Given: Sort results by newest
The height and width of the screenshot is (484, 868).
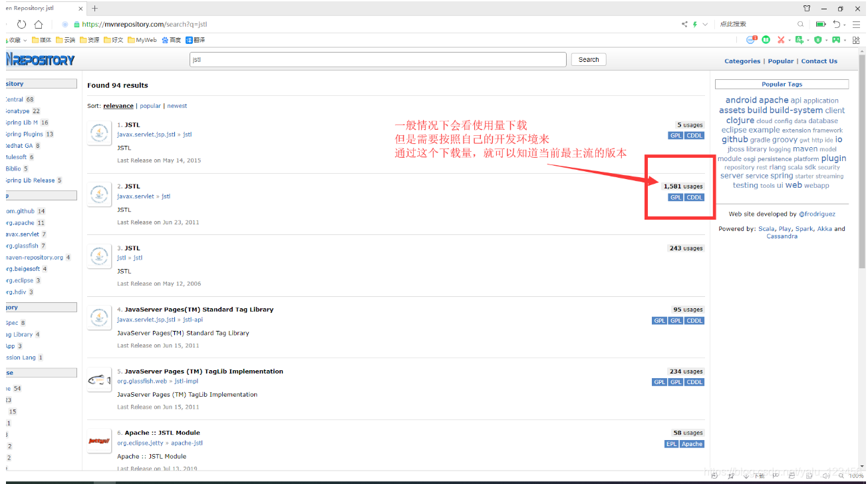Looking at the screenshot, I should (177, 106).
